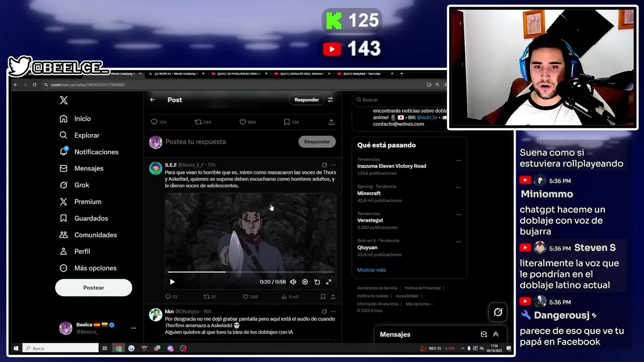This screenshot has height=362, width=644.
Task: Open kkn's profile avatar
Action: (x=155, y=315)
